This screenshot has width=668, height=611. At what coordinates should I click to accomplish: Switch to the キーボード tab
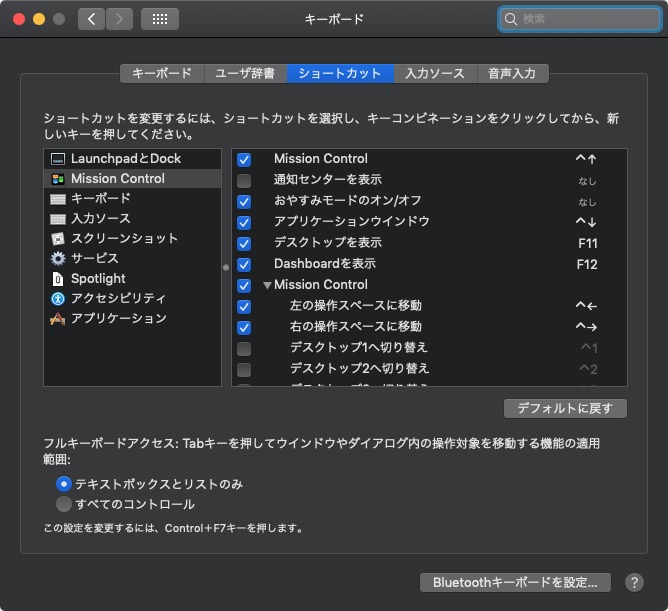pos(162,73)
